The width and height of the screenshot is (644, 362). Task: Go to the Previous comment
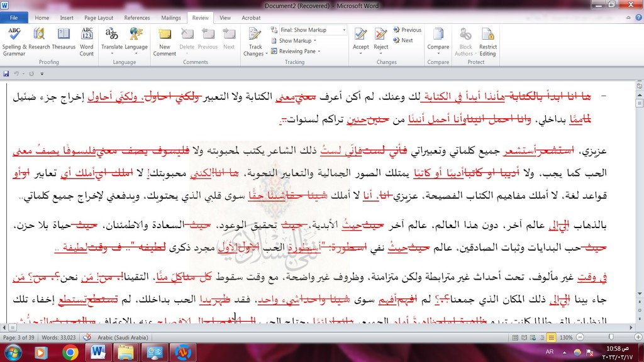tap(208, 39)
